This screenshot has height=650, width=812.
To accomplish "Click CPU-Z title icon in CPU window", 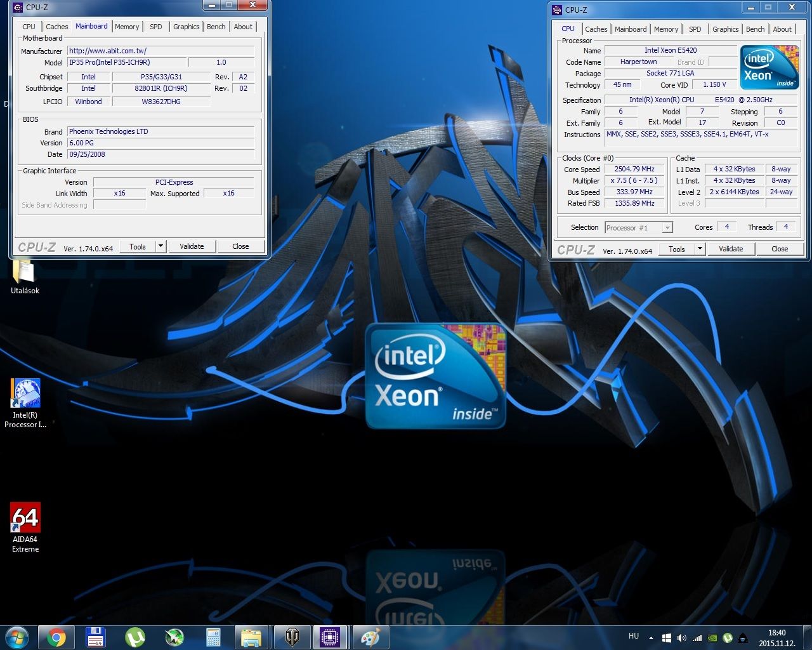I will pos(557,10).
